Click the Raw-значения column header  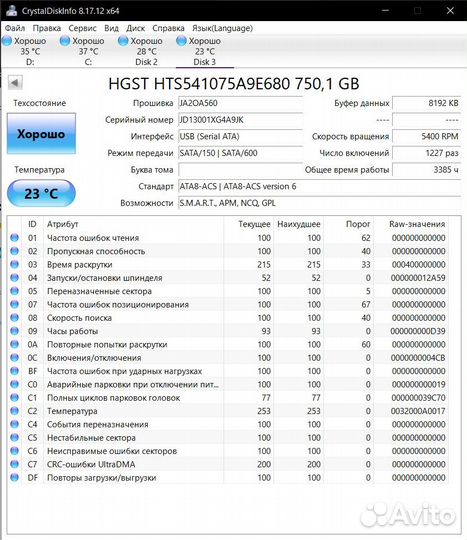point(417,224)
